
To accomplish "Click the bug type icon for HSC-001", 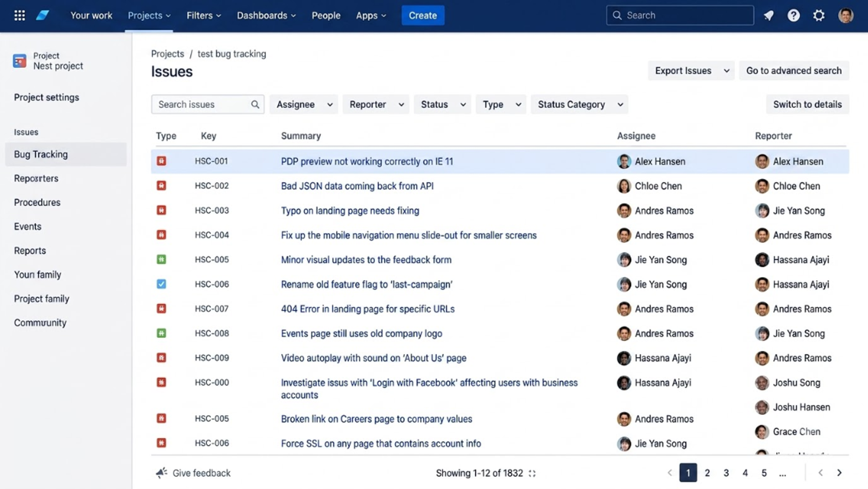I will coord(161,161).
